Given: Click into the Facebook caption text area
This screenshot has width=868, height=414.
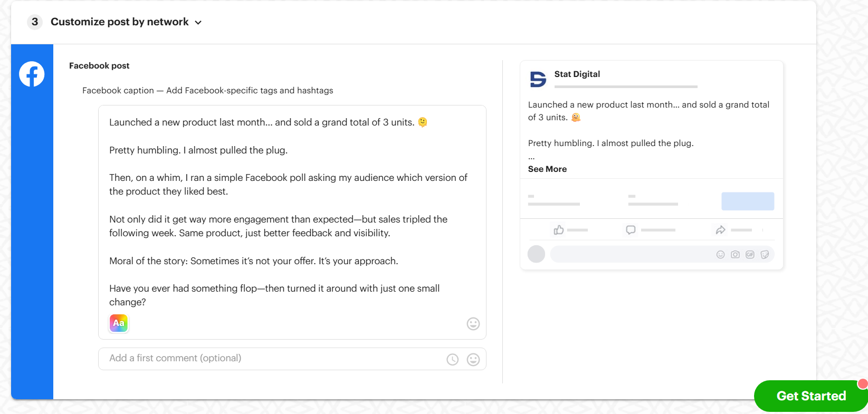Looking at the screenshot, I should click(x=292, y=222).
